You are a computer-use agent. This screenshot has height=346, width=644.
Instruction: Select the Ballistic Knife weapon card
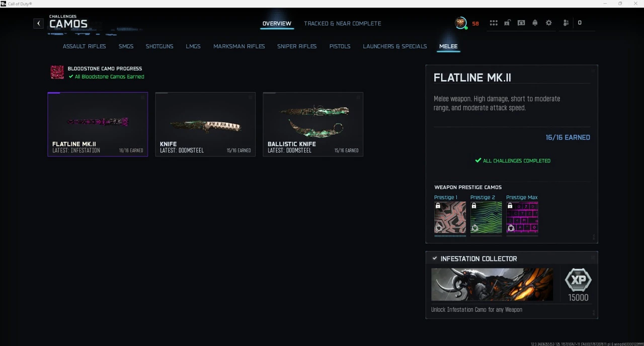point(313,124)
